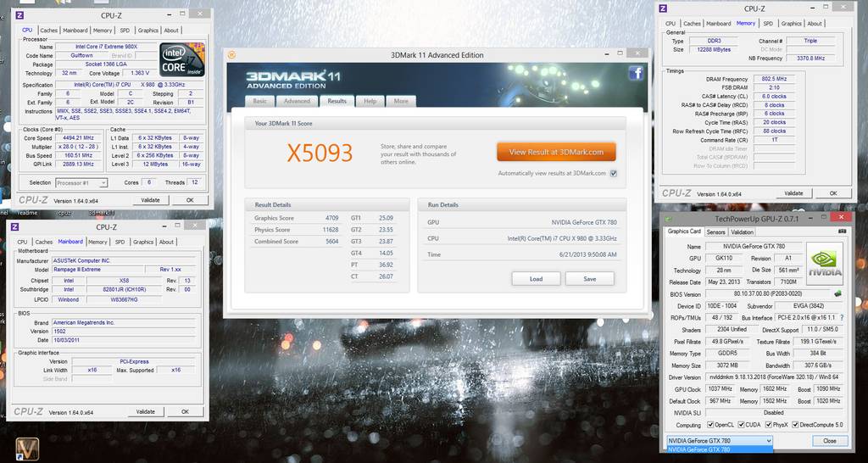Open Caches tab in the CPU-Z CPU window
The width and height of the screenshot is (868, 463).
pos(48,31)
